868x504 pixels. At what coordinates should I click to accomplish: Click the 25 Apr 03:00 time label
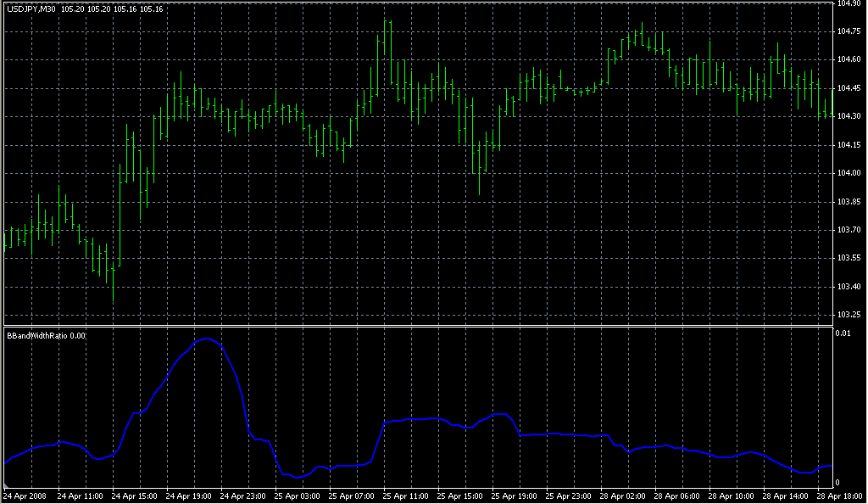pos(297,496)
